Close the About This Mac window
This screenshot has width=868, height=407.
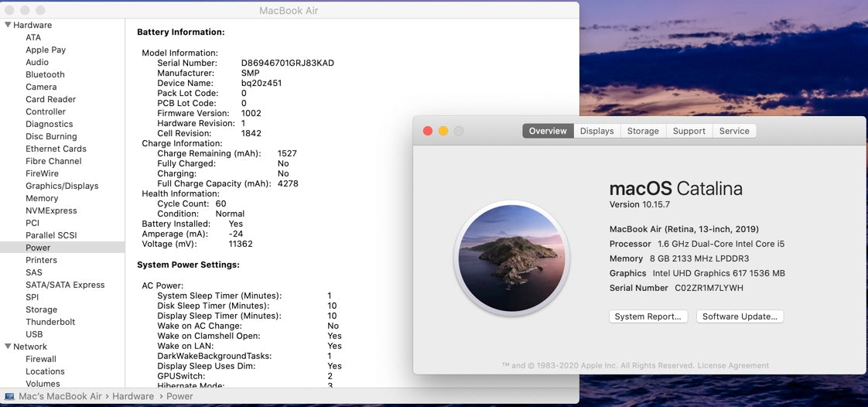coord(428,131)
